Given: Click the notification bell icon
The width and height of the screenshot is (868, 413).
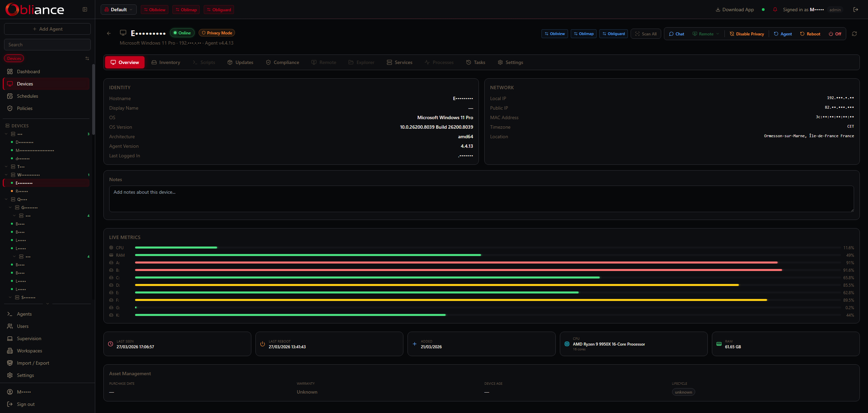Looking at the screenshot, I should [775, 10].
